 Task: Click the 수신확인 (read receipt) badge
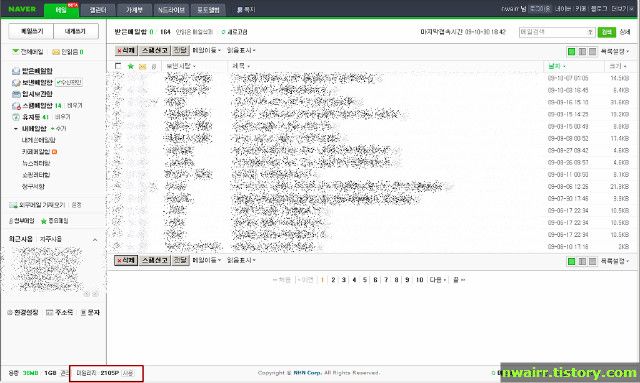tap(69, 82)
